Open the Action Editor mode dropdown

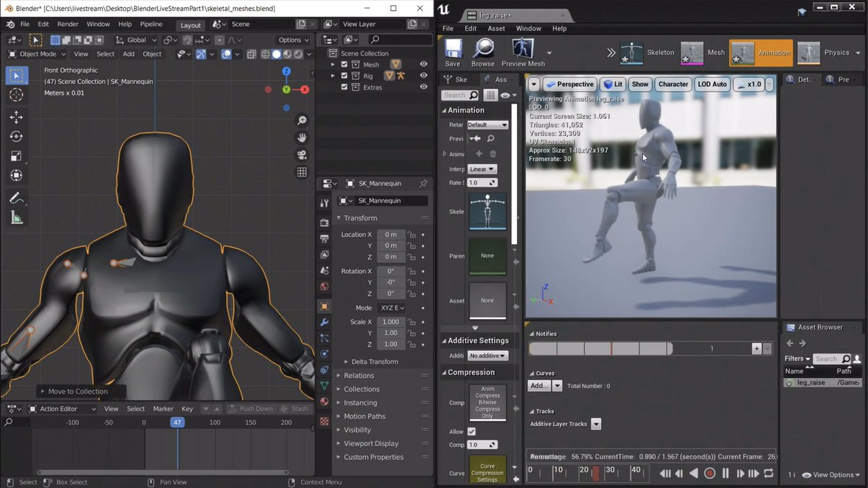coord(62,408)
